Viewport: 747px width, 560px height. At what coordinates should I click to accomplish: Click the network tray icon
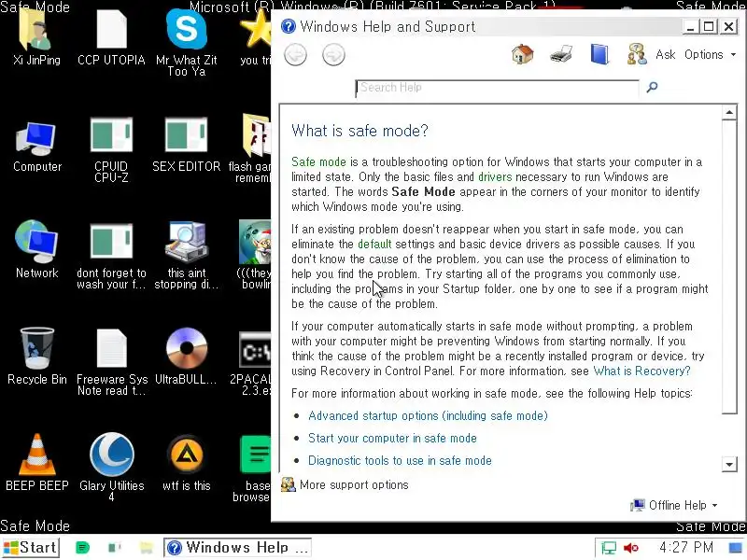tap(609, 548)
